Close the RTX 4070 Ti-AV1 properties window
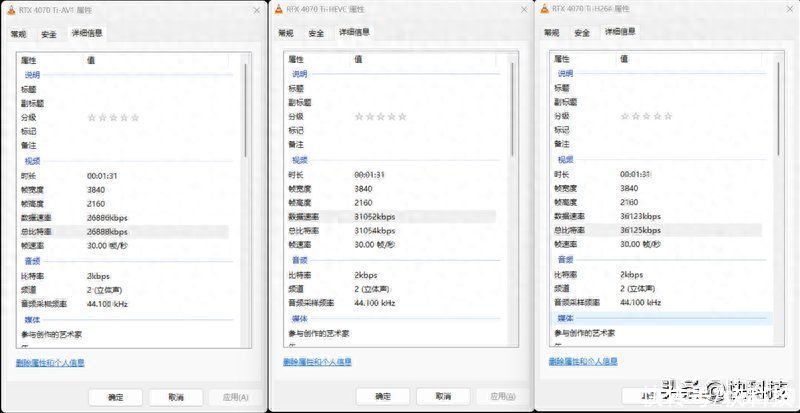 [x=256, y=11]
